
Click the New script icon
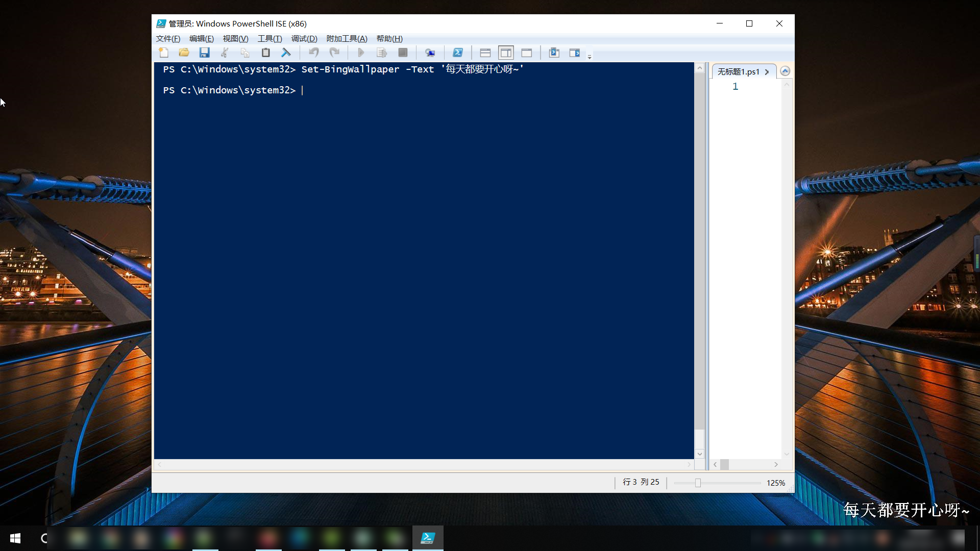164,53
